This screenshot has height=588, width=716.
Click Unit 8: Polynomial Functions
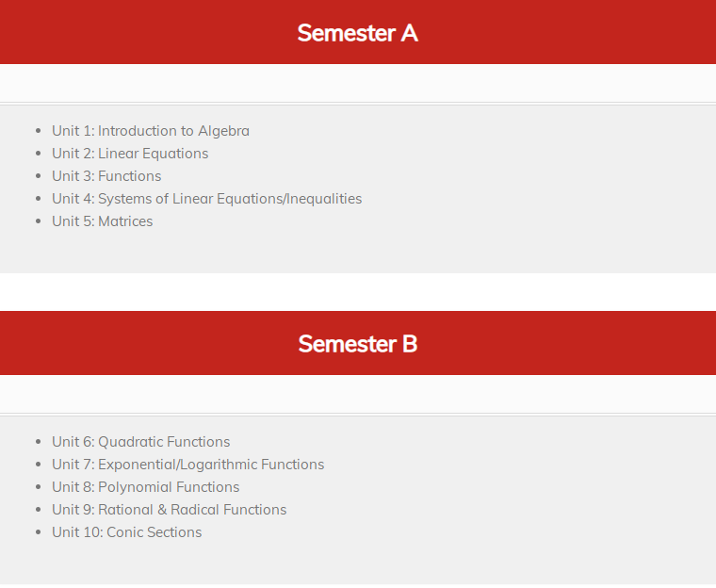[146, 487]
